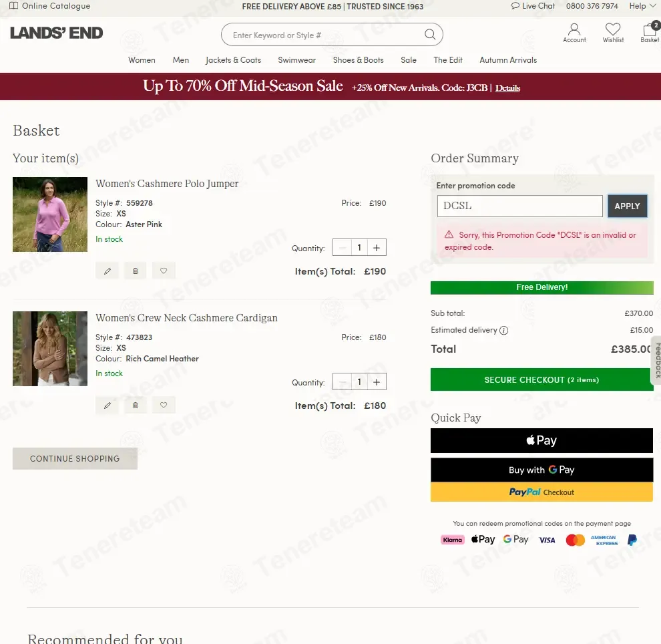Expand the Help dropdown
This screenshot has height=644, width=661.
642,6
